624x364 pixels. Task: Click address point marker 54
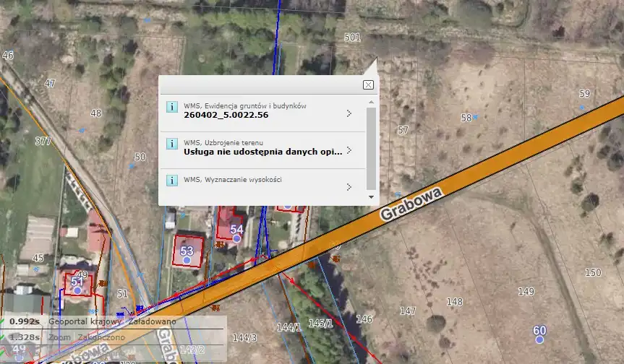[x=236, y=238]
